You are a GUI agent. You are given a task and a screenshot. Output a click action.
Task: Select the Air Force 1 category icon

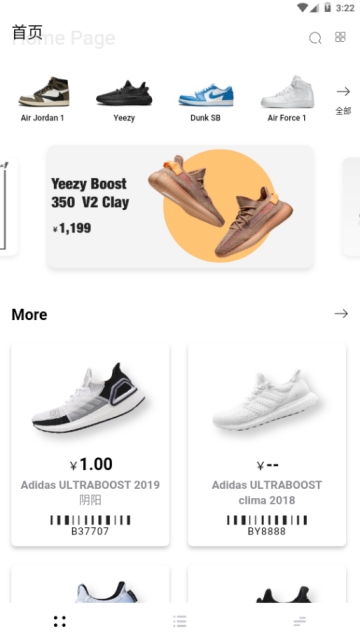[x=287, y=92]
